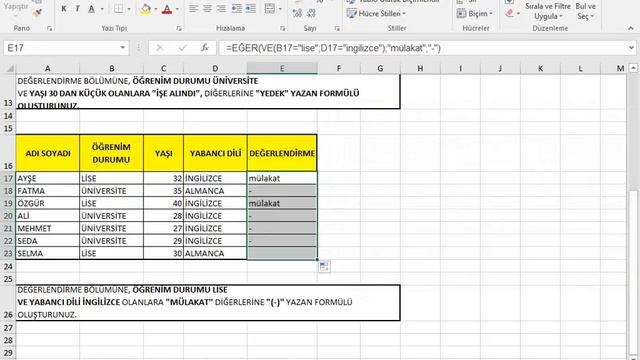Viewport: 640px width, 360px height.
Task: Increase decimal places
Action: click(298, 13)
